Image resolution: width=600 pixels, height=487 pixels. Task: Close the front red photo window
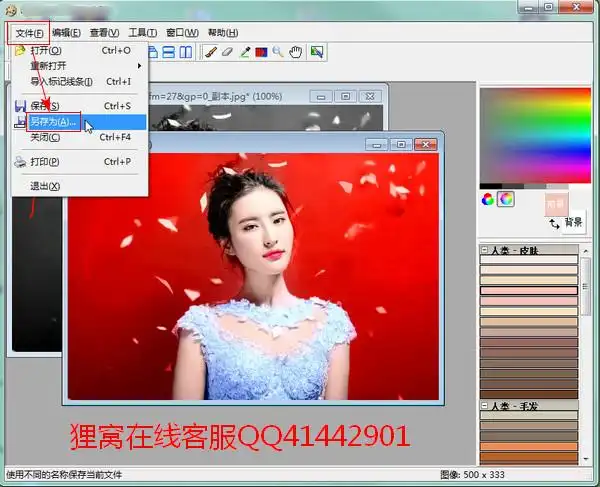tap(425, 145)
